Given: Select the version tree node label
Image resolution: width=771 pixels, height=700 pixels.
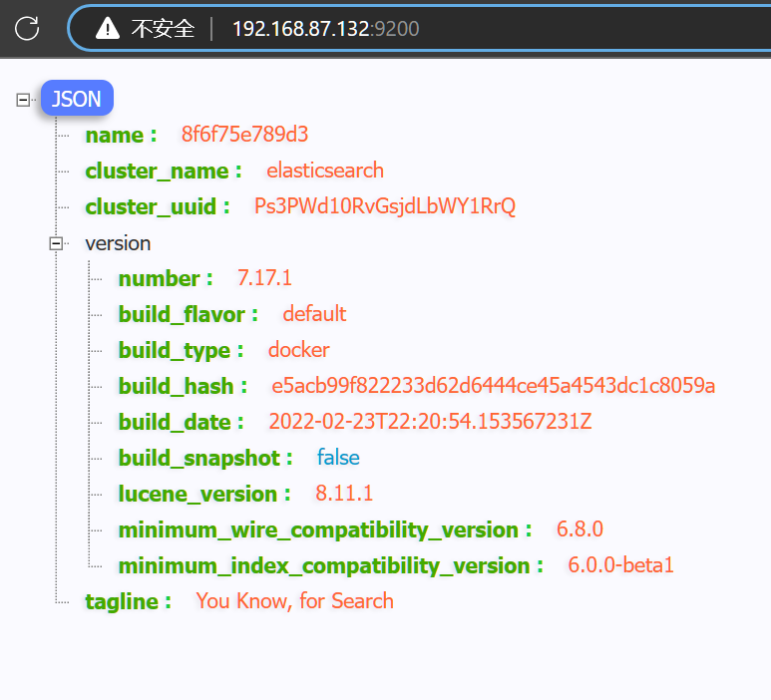Looking at the screenshot, I should (118, 243).
